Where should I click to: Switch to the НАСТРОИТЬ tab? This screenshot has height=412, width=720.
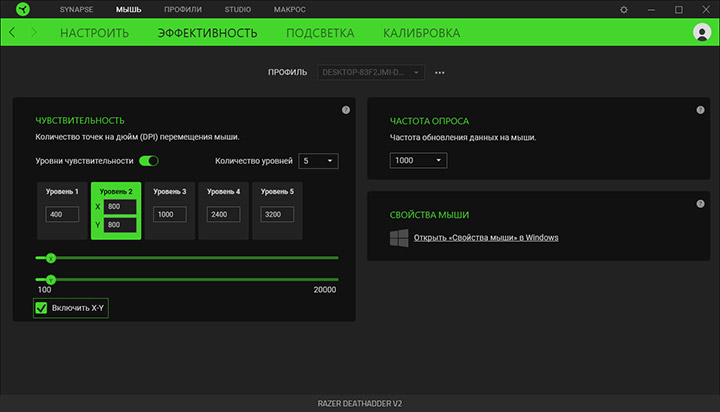click(95, 33)
